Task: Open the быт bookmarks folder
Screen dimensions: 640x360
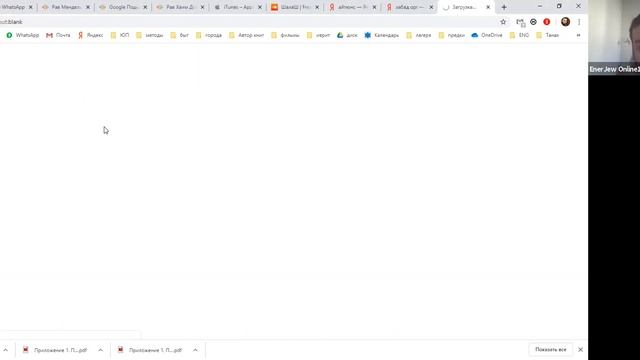Action: [x=180, y=36]
